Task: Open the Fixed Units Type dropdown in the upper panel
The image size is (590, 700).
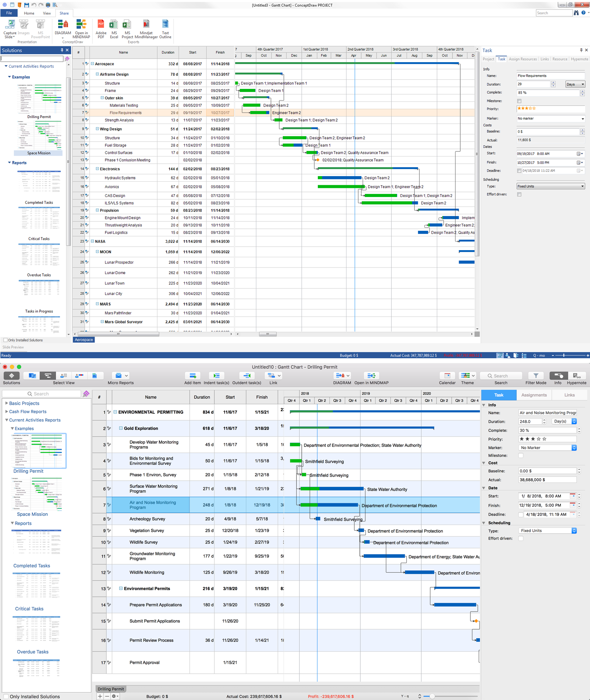Action: click(x=551, y=186)
